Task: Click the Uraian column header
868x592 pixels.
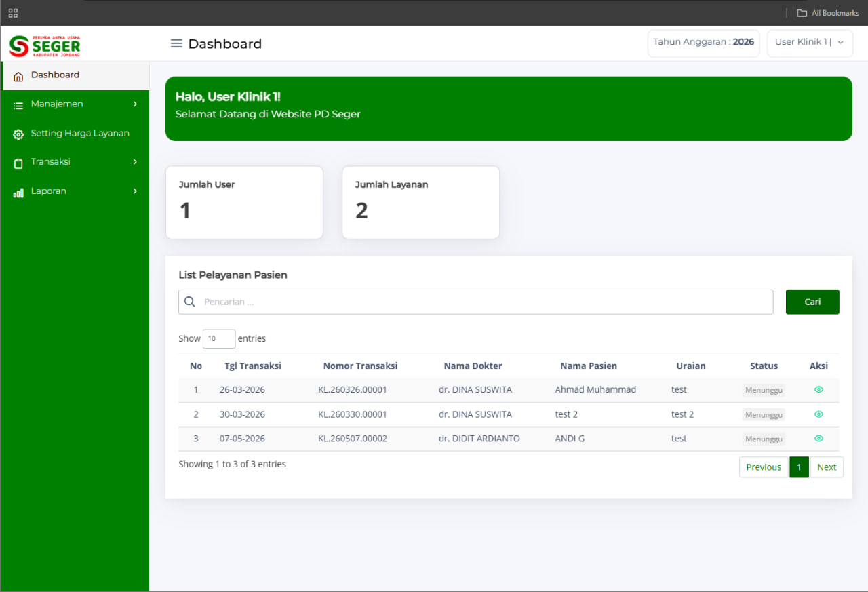Action: coord(691,366)
